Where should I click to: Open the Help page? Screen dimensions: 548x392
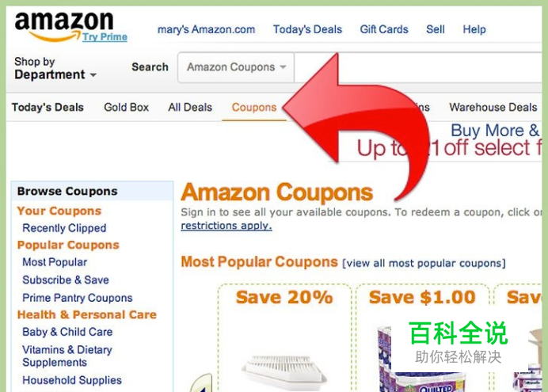474,29
